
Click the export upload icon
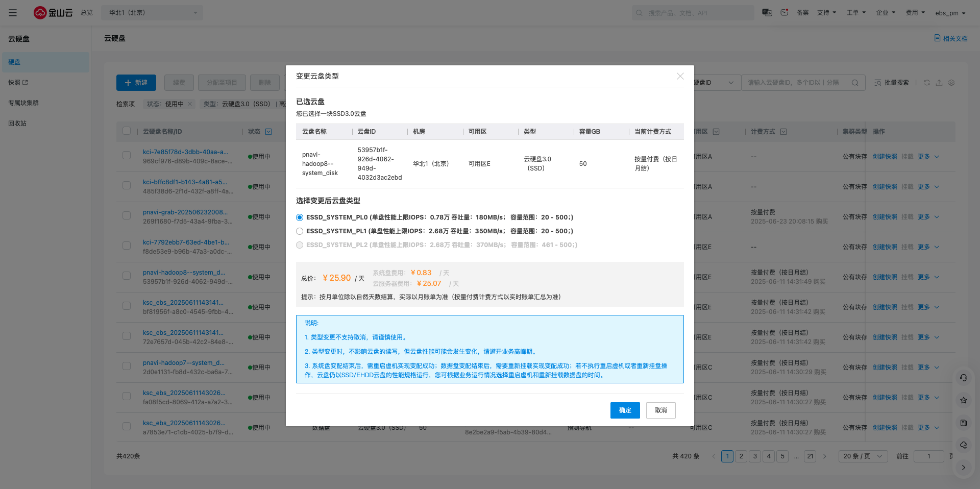point(939,83)
